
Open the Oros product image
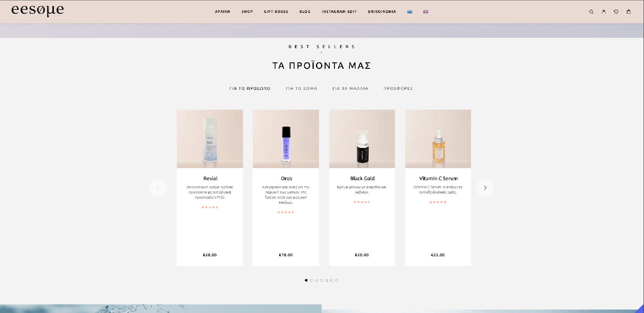tap(286, 139)
